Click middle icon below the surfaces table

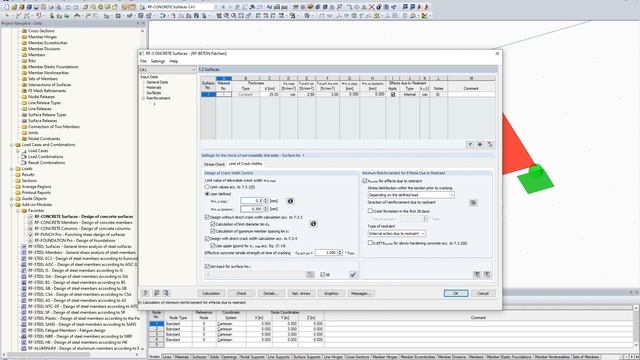pos(480,144)
